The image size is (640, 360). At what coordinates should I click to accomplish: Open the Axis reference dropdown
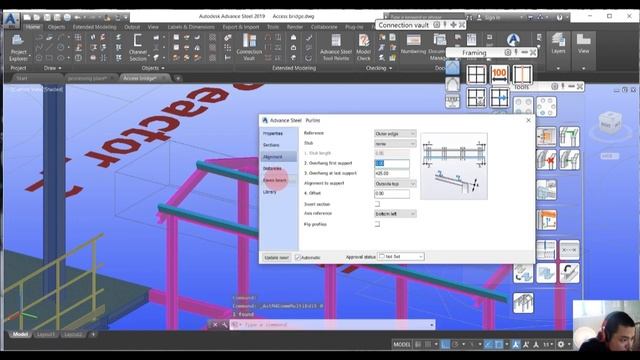coord(395,213)
